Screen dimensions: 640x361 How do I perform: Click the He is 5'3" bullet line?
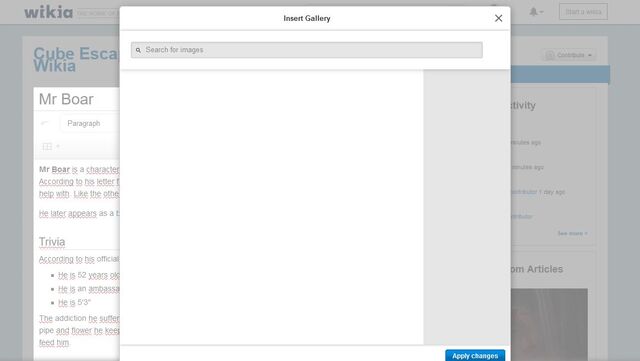74,303
